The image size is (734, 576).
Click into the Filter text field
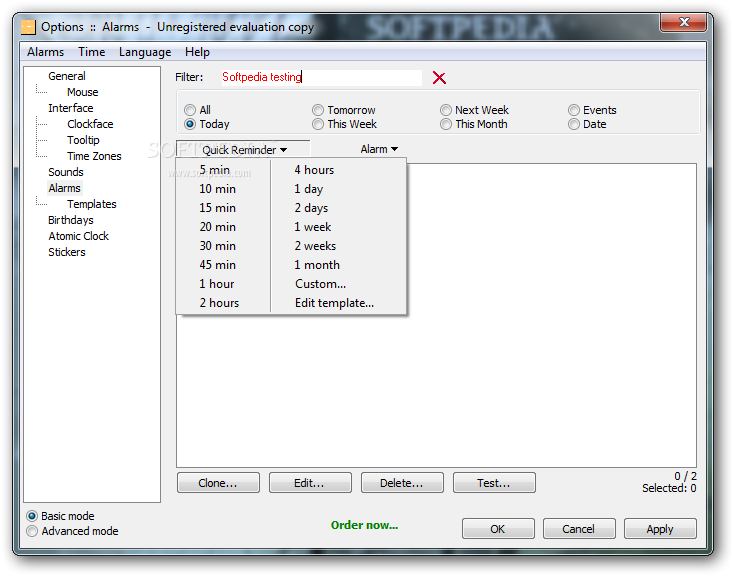click(321, 77)
